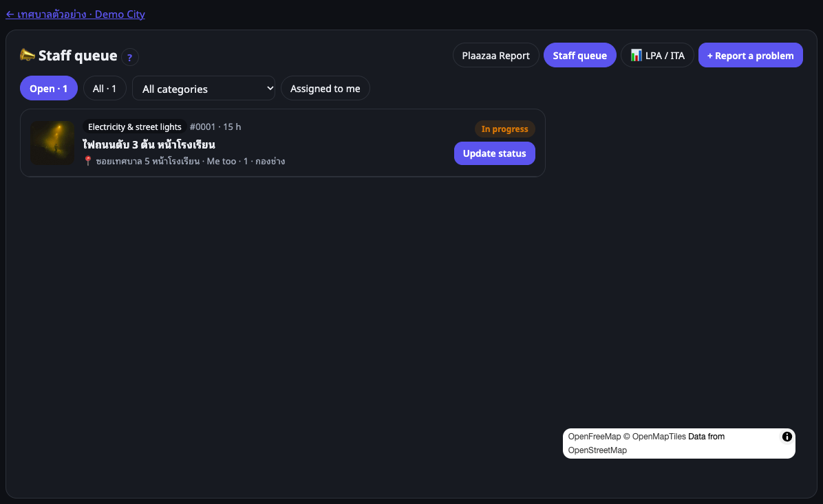Click Update status on report #0001
This screenshot has height=504, width=823.
495,153
